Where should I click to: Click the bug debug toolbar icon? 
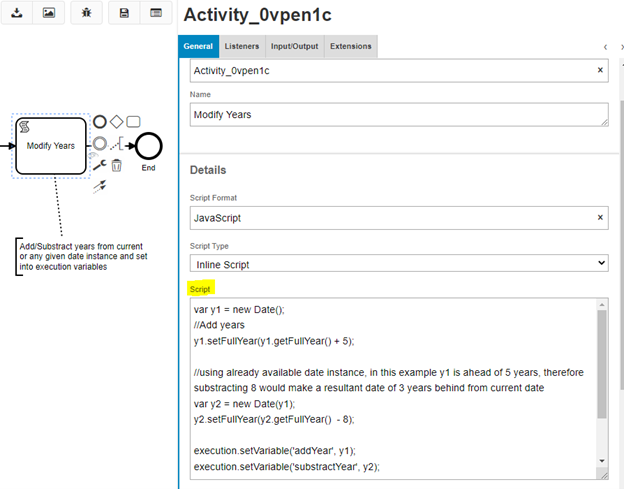pyautogui.click(x=87, y=13)
